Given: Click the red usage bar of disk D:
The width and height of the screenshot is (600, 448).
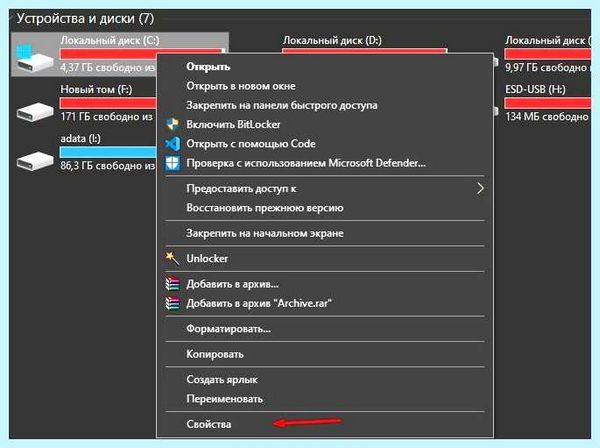Looking at the screenshot, I should tap(364, 51).
